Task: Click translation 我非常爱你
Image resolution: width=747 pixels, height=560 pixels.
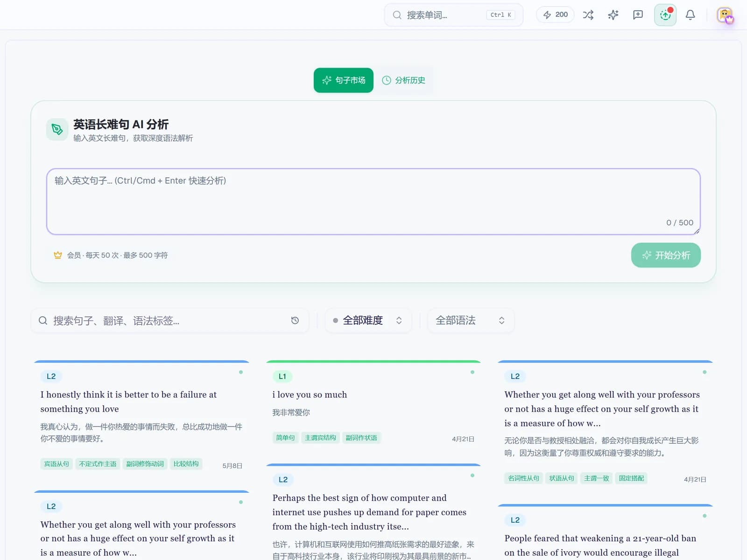Action: coord(291,413)
